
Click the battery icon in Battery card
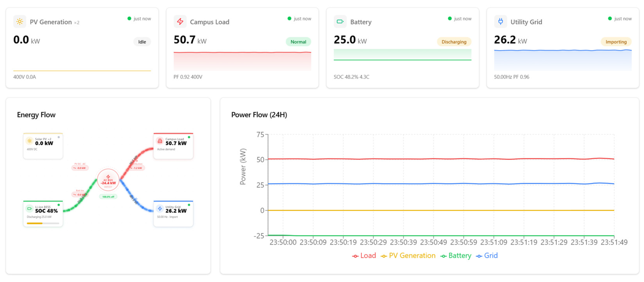(x=340, y=22)
